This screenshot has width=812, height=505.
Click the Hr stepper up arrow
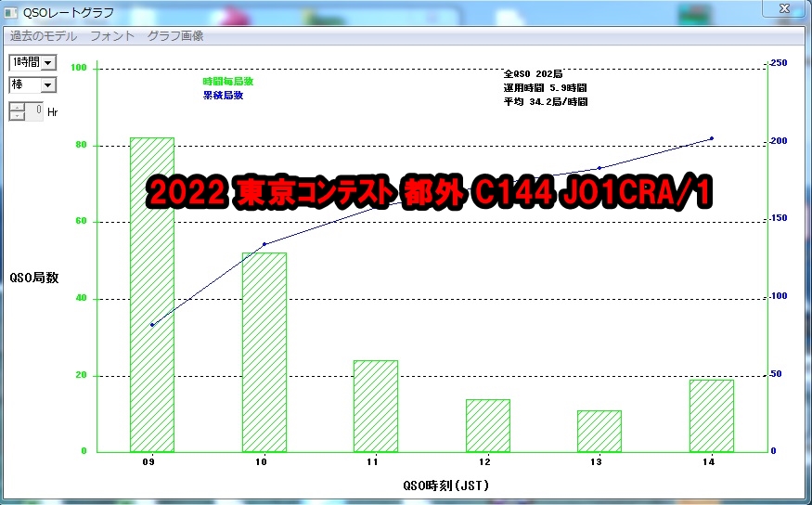[x=18, y=107]
